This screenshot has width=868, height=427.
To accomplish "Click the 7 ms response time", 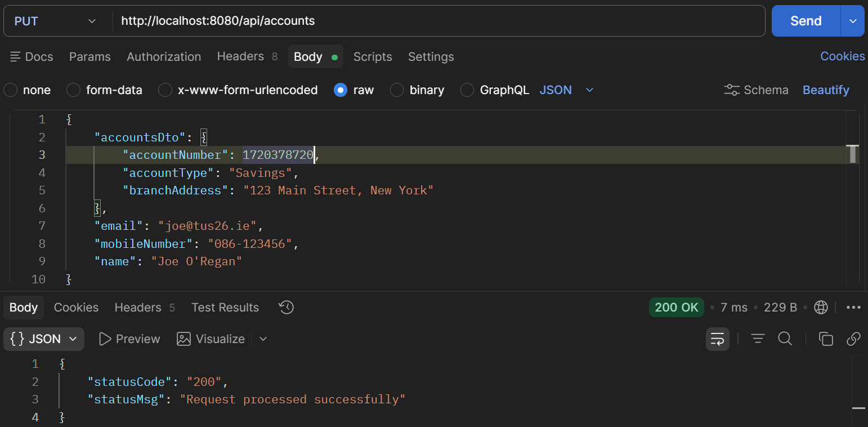I will coord(734,308).
